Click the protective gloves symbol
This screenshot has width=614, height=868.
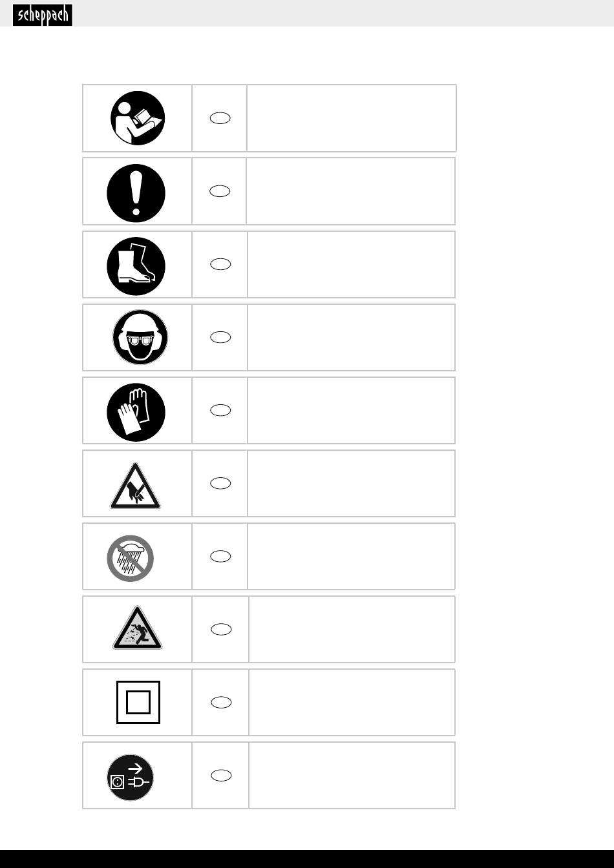(136, 413)
